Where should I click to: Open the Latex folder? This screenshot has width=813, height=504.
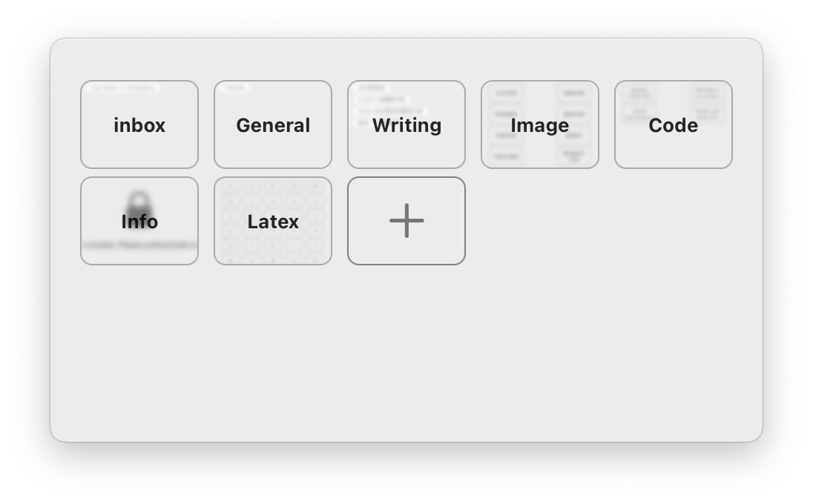click(272, 221)
